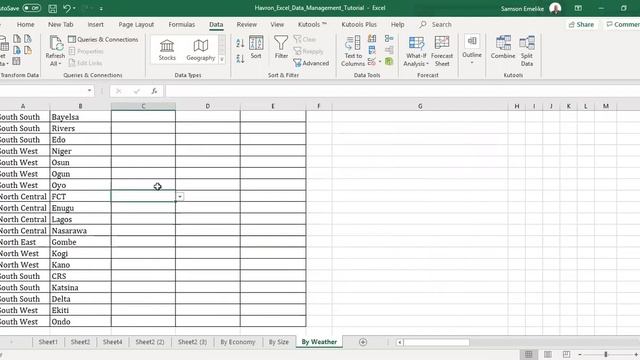Image resolution: width=640 pixels, height=360 pixels.
Task: Open the Sort dialog
Action: [x=256, y=48]
